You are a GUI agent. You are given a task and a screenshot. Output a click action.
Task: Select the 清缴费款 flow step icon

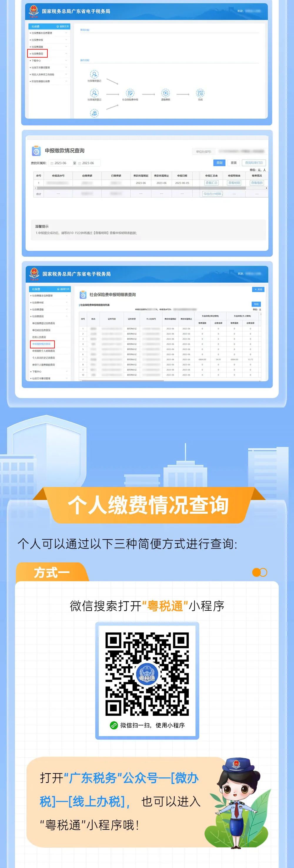coord(166,93)
